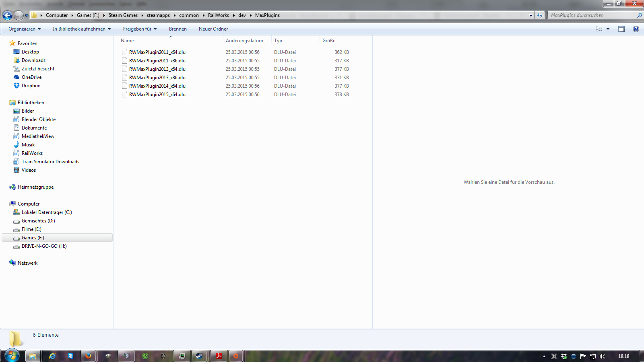Select file RWMaxPlugin2011_x86.dlu
The width and height of the screenshot is (644, 362).
[x=157, y=61]
